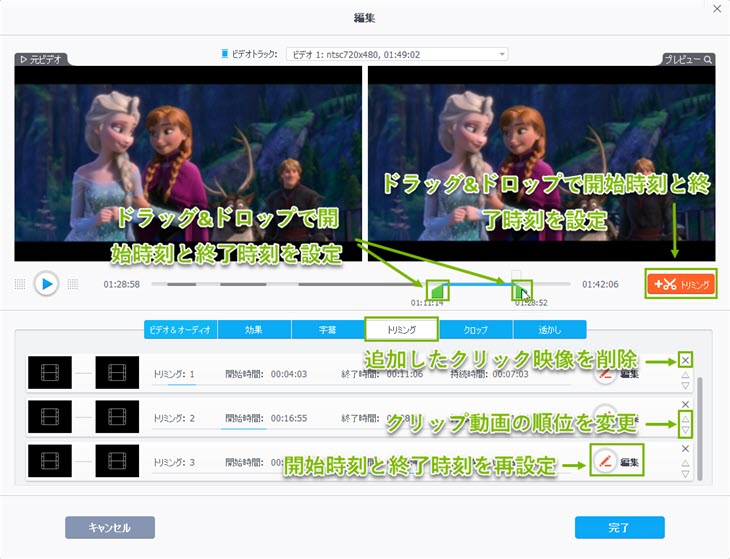The height and width of the screenshot is (559, 730).
Task: Click the green start-time trim marker
Action: click(438, 291)
